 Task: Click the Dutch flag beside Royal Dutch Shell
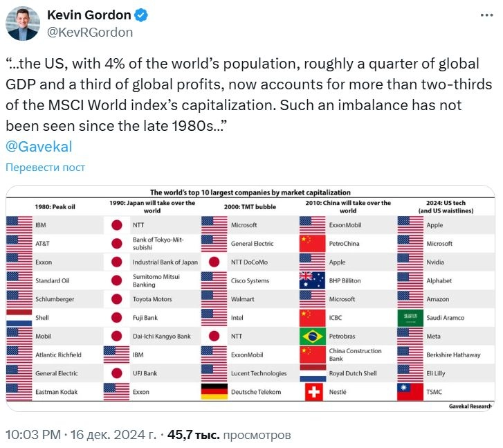(x=312, y=373)
